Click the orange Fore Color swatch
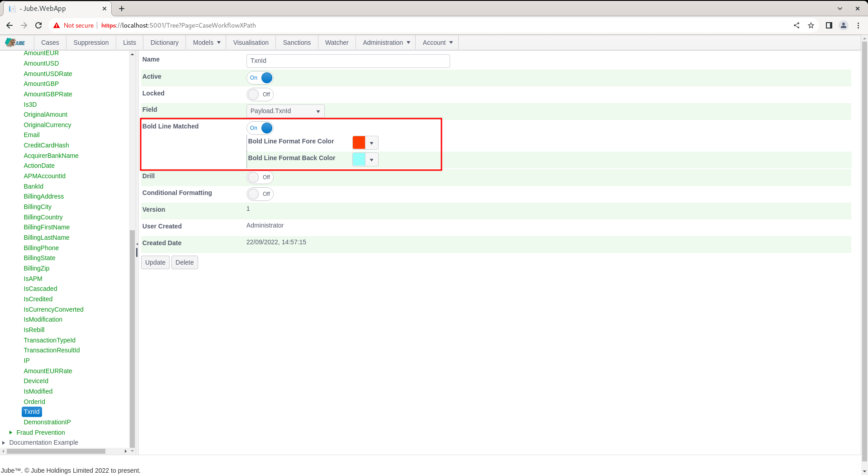Image resolution: width=868 pixels, height=475 pixels. click(x=359, y=143)
